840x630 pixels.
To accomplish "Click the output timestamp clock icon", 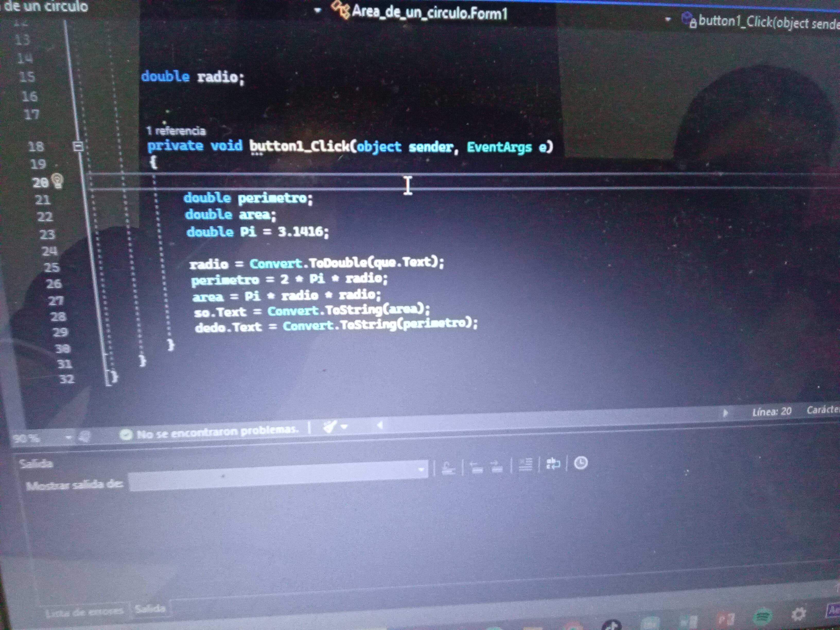I will (581, 463).
